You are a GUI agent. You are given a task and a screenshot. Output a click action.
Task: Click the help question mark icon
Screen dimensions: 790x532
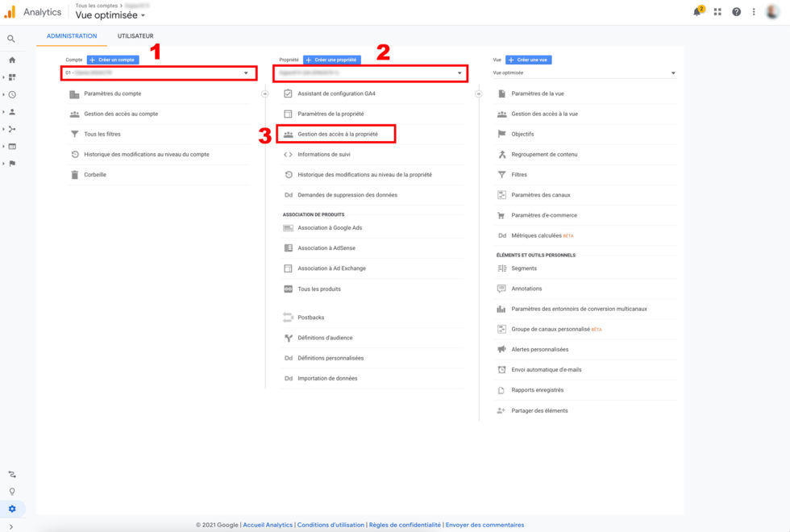pyautogui.click(x=737, y=12)
